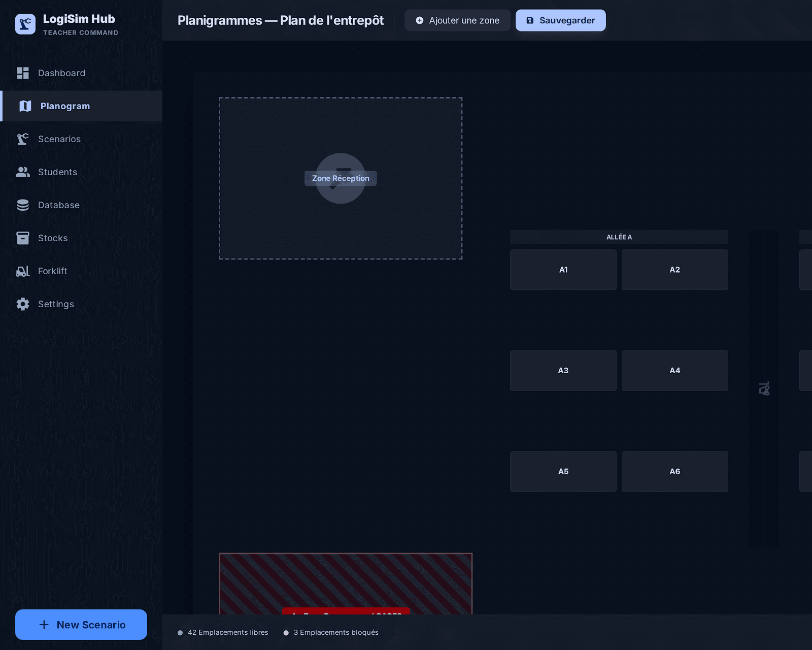Click the LogiSim Hub robot arm logo

pos(25,24)
